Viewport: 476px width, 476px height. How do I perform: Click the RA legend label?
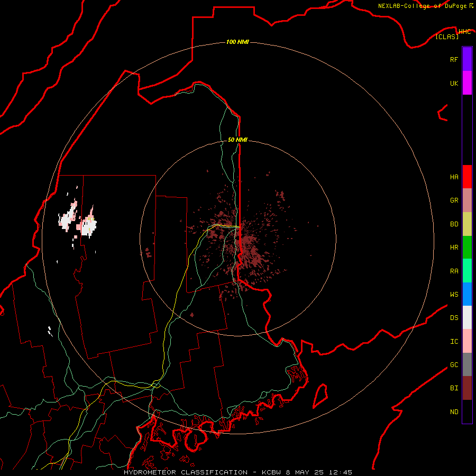(x=454, y=271)
